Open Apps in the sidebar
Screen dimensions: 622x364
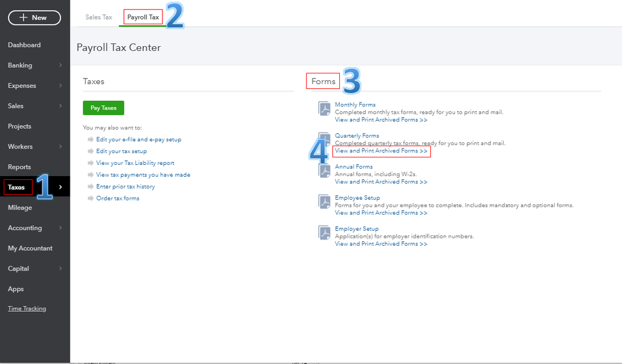(x=16, y=289)
